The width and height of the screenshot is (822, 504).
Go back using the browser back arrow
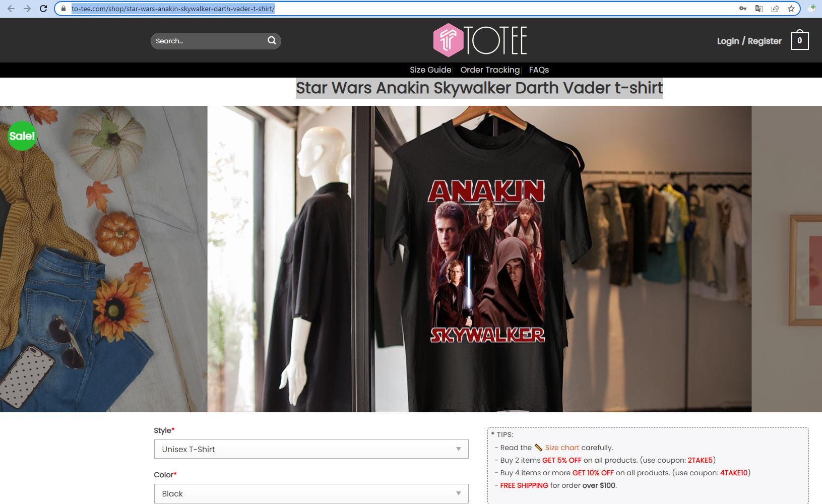(x=11, y=9)
